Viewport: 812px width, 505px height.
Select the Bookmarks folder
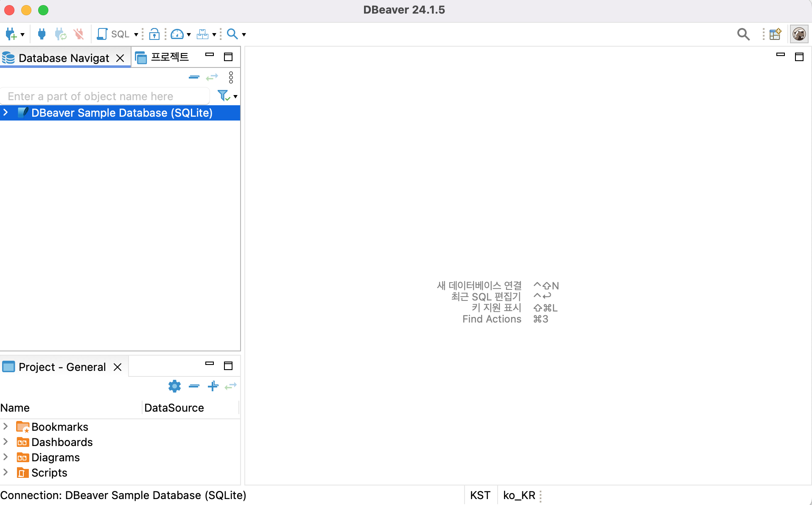coord(60,427)
